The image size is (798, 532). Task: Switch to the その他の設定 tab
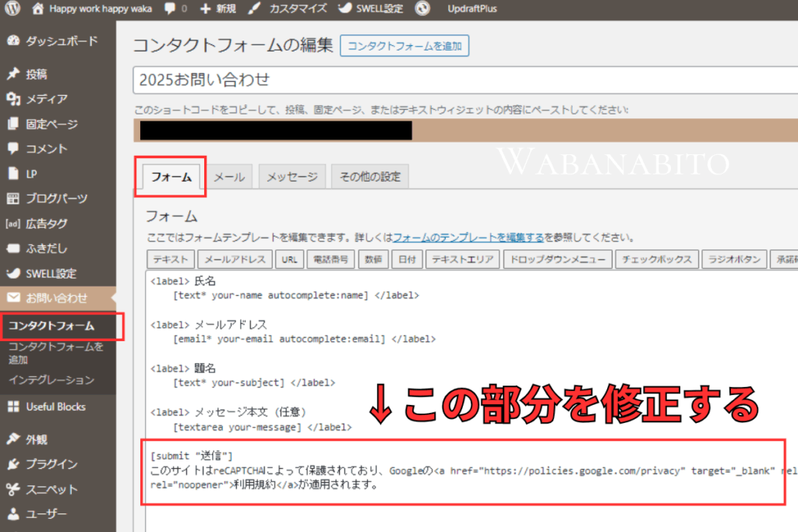[370, 176]
